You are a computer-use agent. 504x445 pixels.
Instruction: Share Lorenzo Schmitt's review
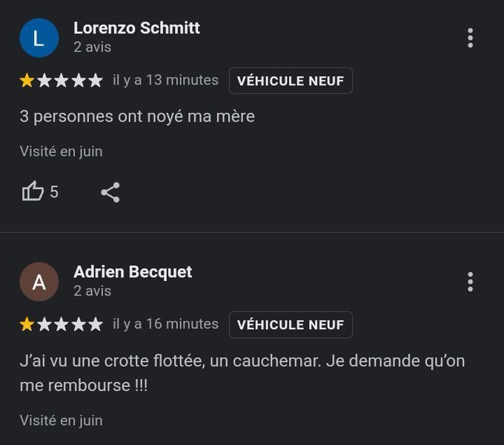point(110,193)
